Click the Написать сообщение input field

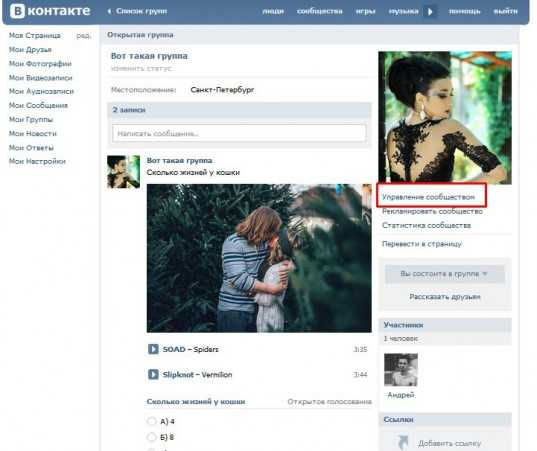[x=239, y=133]
